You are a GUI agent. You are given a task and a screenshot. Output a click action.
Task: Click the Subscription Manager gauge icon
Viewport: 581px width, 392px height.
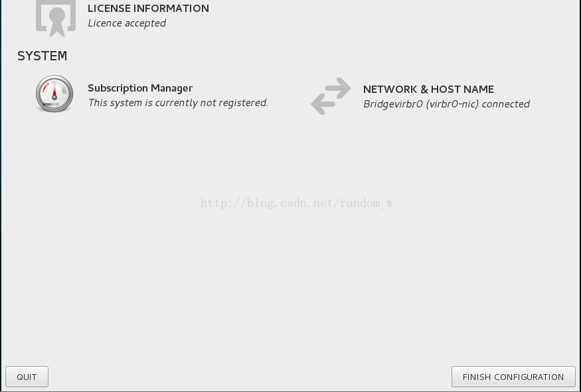(x=54, y=94)
